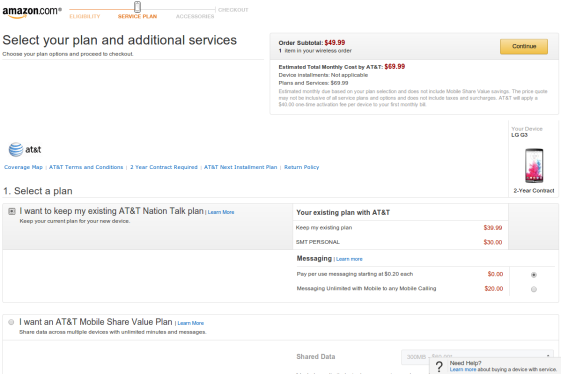Click the yellow Continue button
561x374 pixels.
pyautogui.click(x=524, y=47)
